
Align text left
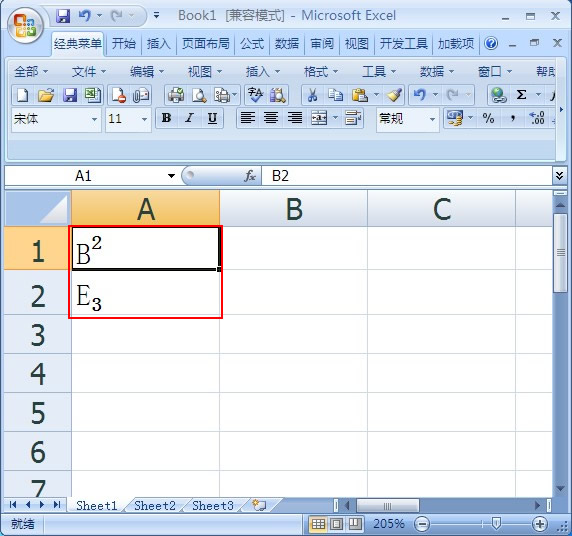(248, 118)
